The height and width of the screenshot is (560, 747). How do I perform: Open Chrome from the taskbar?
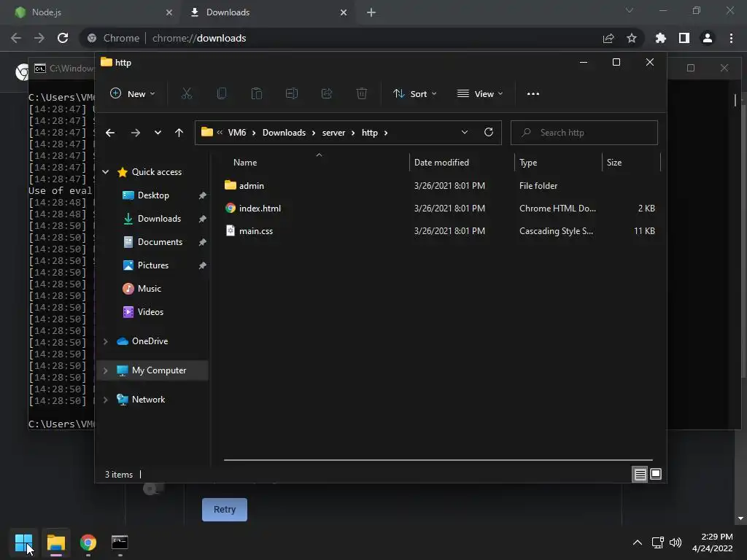[88, 542]
